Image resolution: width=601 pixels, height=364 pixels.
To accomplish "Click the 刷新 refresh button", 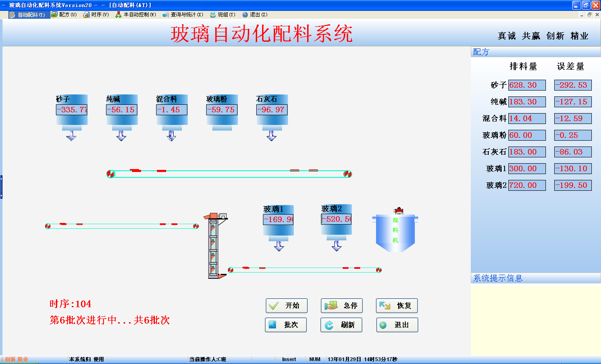I will click(341, 325).
